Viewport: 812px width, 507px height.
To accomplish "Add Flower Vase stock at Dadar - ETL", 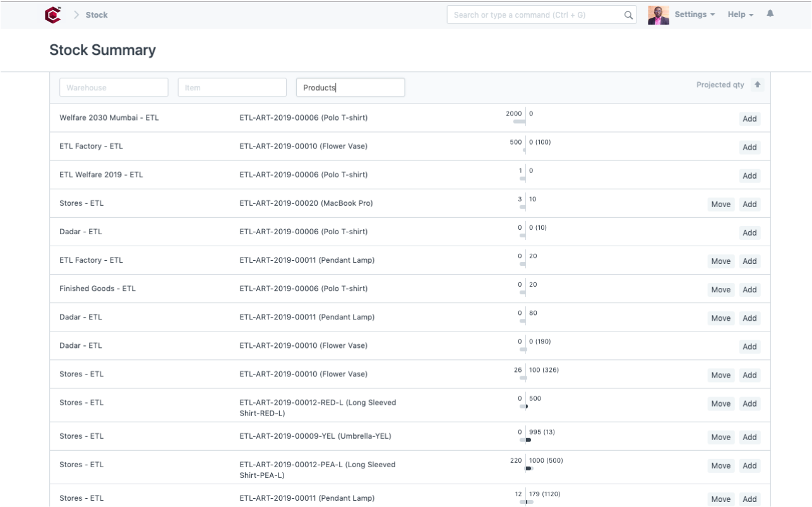I will (x=749, y=346).
